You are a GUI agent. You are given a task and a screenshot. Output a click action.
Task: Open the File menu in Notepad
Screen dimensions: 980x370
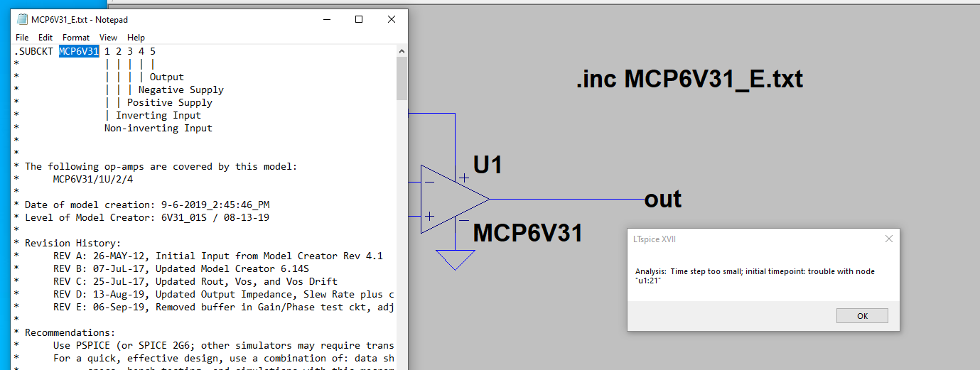[x=22, y=38]
